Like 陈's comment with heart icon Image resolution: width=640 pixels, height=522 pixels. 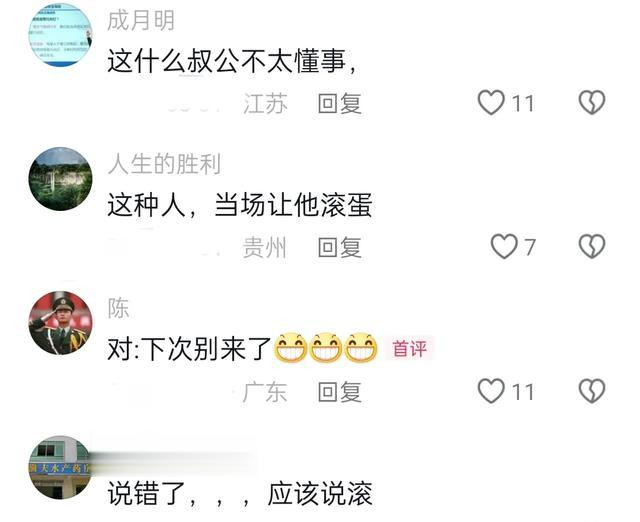[x=491, y=391]
